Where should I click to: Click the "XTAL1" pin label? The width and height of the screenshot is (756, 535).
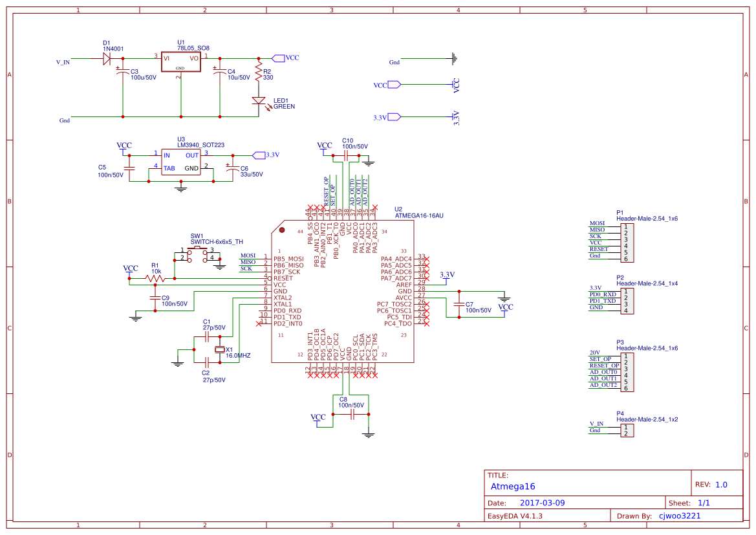283,305
